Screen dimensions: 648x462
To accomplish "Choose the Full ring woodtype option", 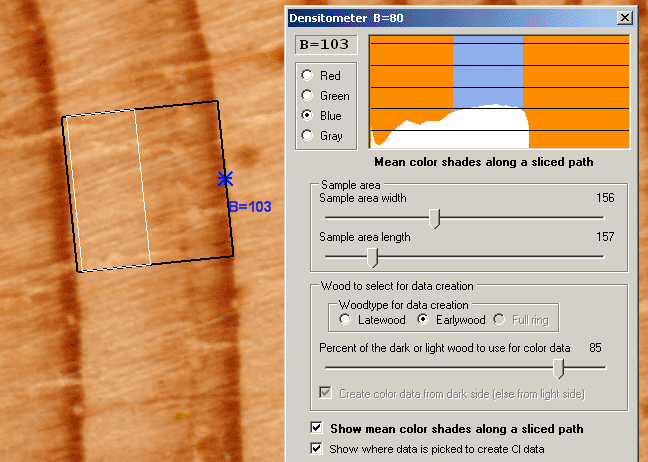I will [499, 319].
